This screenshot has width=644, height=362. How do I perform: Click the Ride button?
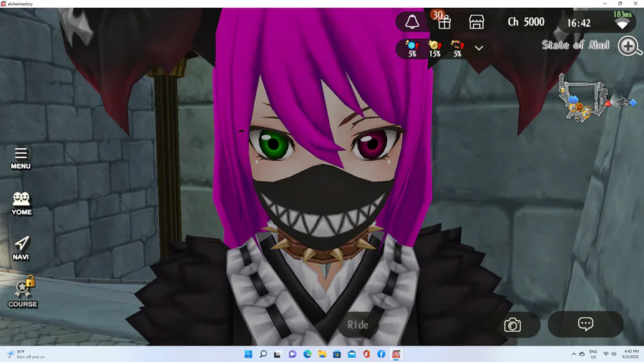point(358,325)
